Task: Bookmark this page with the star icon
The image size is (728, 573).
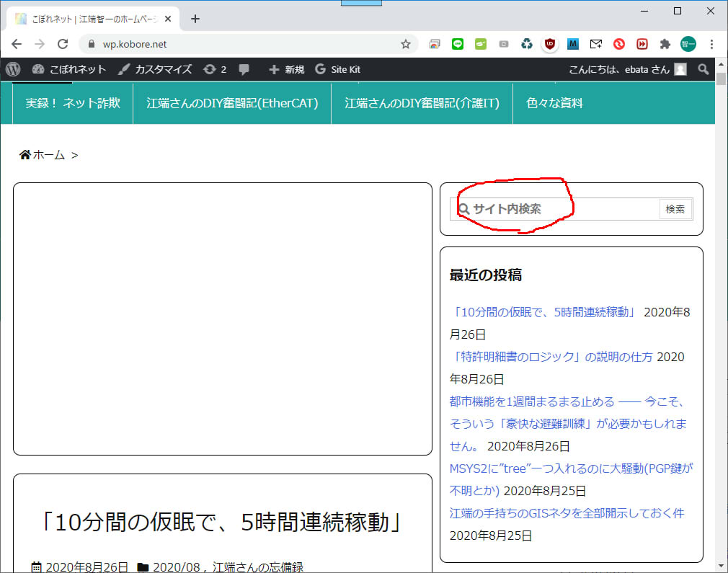Action: tap(406, 44)
